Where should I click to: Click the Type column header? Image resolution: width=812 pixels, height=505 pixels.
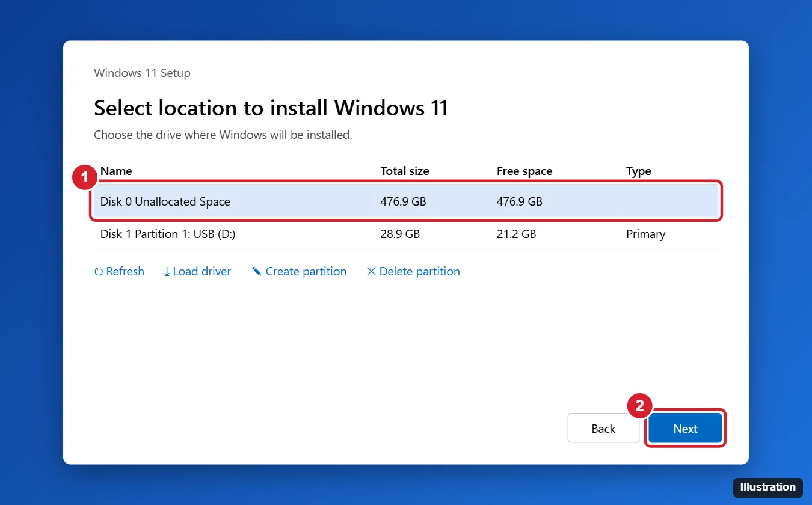pyautogui.click(x=639, y=171)
